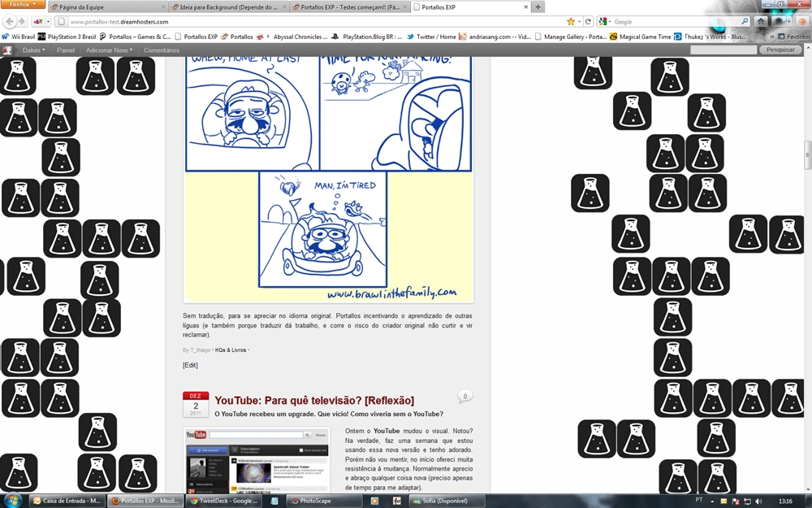
Task: Open the HQs & Livros category link
Action: tap(231, 350)
